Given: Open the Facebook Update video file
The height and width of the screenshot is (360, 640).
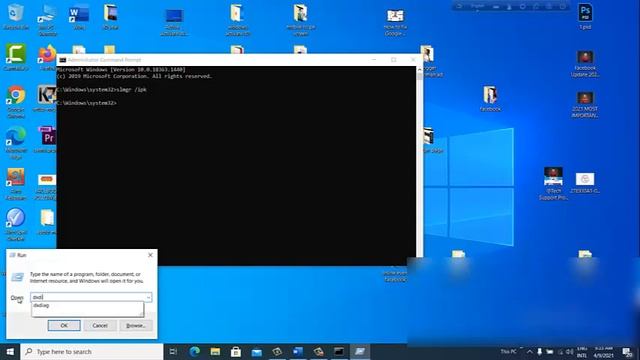Looking at the screenshot, I should [x=585, y=64].
